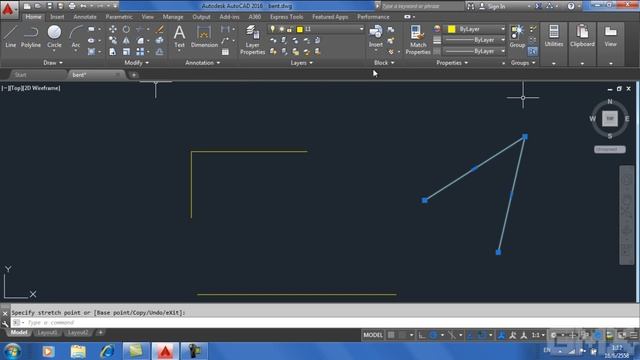The height and width of the screenshot is (360, 640).
Task: Select the Mirror tool in Modify panel
Action: [x=126, y=40]
